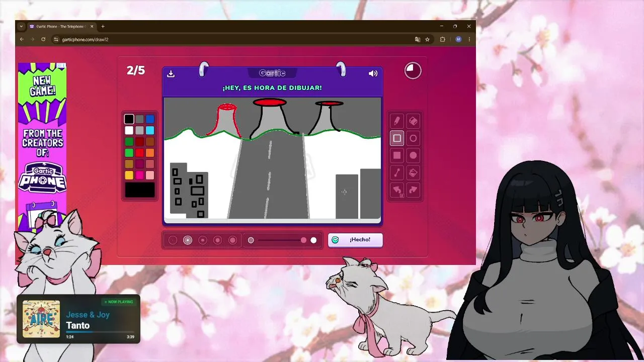
Task: Pick the hot pink color swatch
Action: tap(139, 175)
